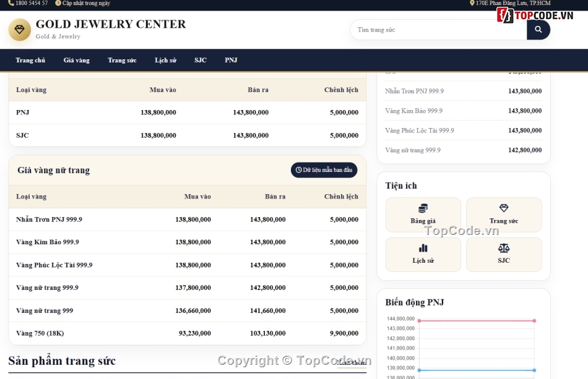
Task: Go to Trang chủ menu item
Action: click(30, 60)
